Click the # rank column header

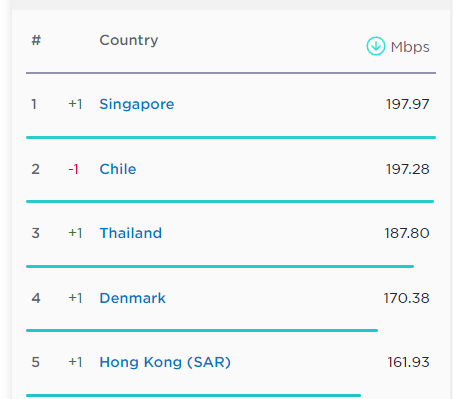pos(36,40)
